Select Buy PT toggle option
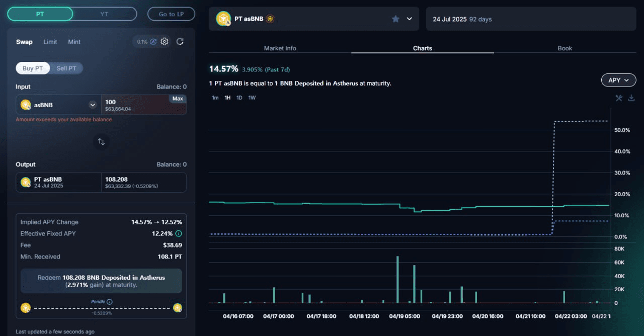The width and height of the screenshot is (644, 336). (x=33, y=68)
